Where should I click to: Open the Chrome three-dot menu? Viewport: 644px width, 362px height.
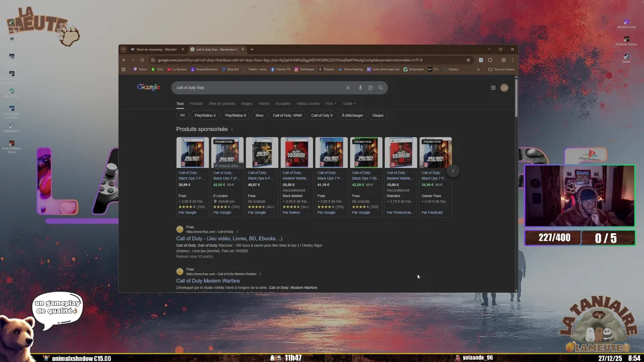(x=513, y=60)
